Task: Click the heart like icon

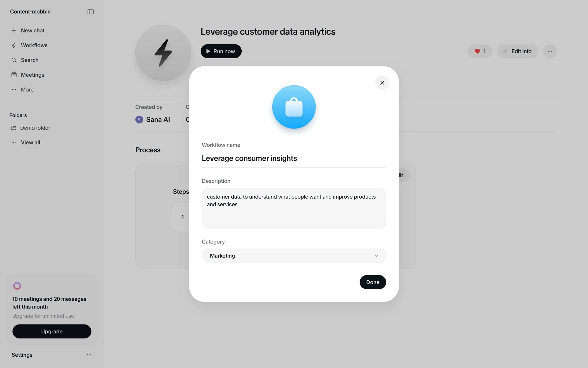Action: tap(477, 51)
